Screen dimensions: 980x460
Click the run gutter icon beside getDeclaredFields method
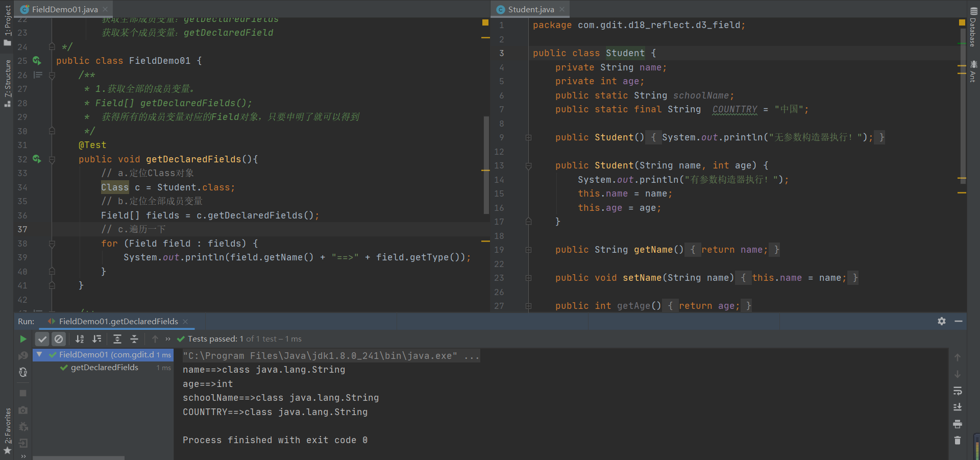pos(37,159)
